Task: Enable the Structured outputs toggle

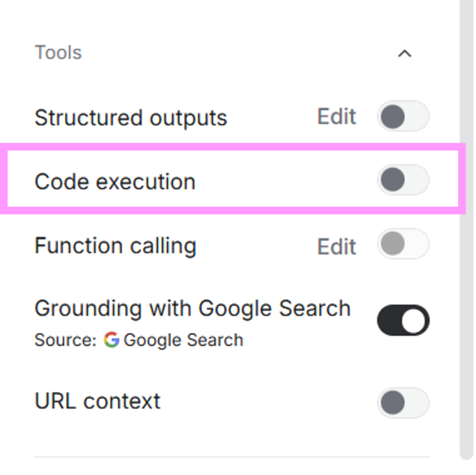Action: point(403,116)
